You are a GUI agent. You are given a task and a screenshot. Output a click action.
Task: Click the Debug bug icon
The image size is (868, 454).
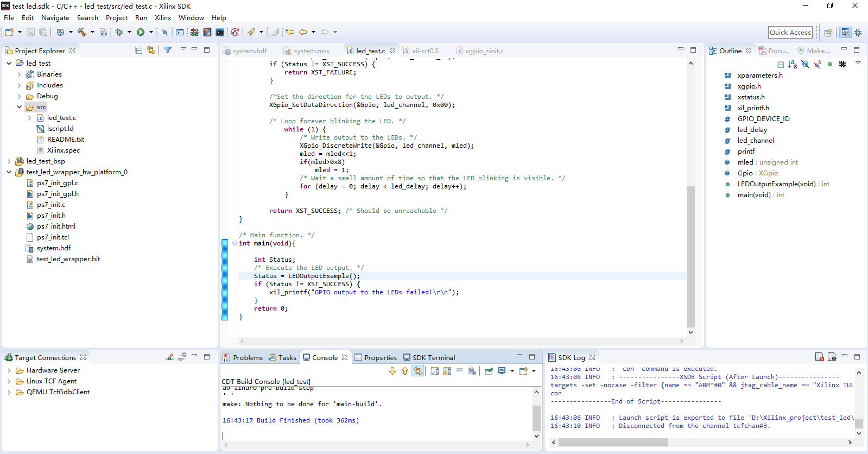click(x=119, y=32)
